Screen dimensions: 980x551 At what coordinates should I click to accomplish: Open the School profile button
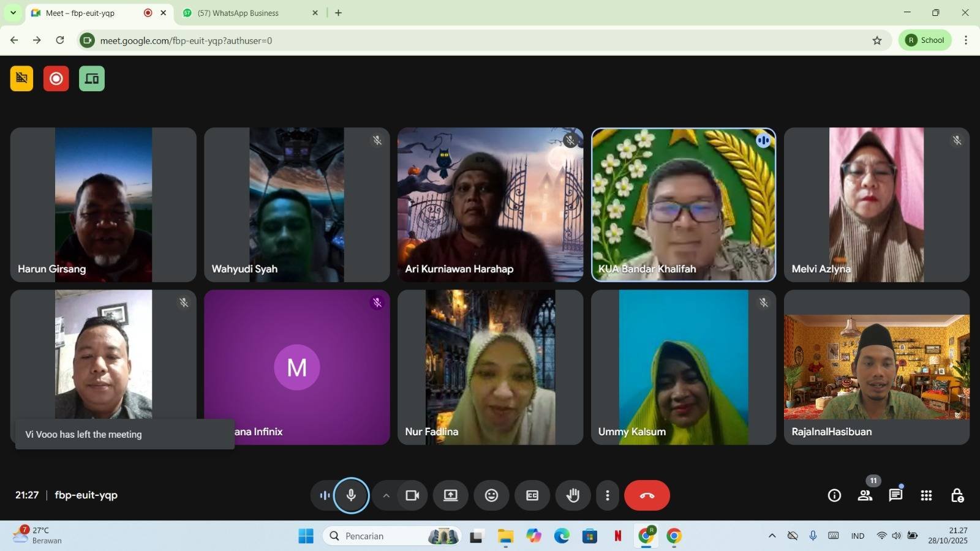click(925, 40)
